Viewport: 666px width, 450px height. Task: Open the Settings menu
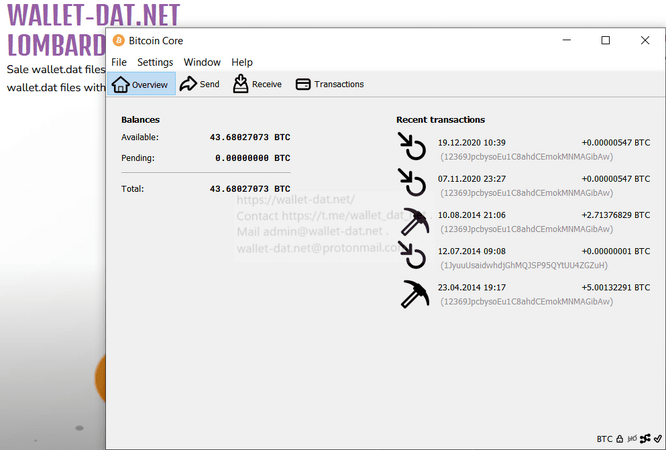(155, 62)
